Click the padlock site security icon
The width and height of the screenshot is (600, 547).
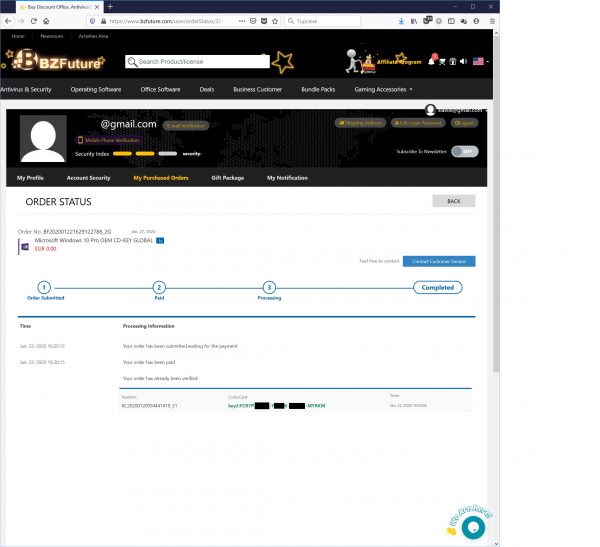coord(103,21)
